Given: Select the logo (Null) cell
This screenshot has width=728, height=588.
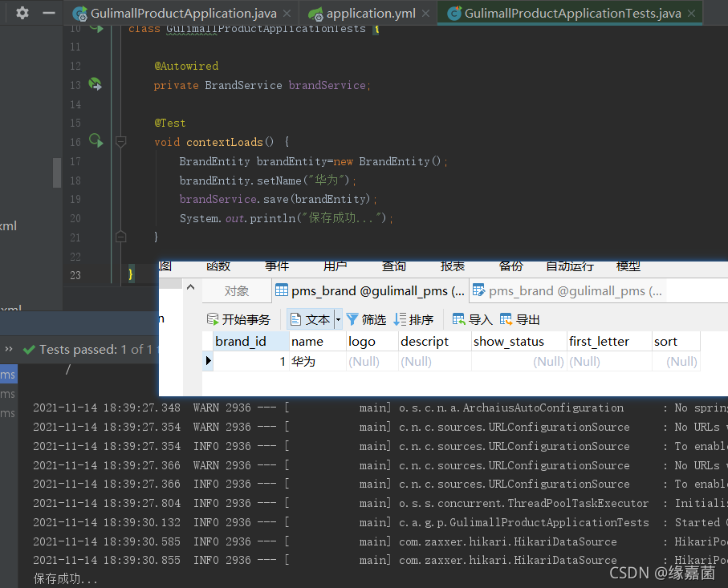Looking at the screenshot, I should click(372, 361).
